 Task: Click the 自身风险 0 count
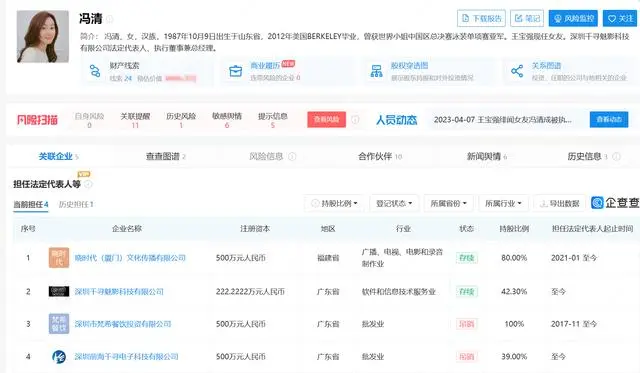89,125
